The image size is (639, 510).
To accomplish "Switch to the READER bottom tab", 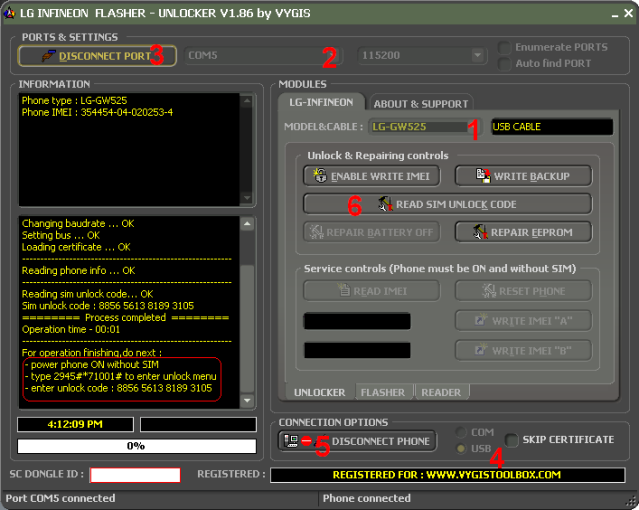I will 441,392.
